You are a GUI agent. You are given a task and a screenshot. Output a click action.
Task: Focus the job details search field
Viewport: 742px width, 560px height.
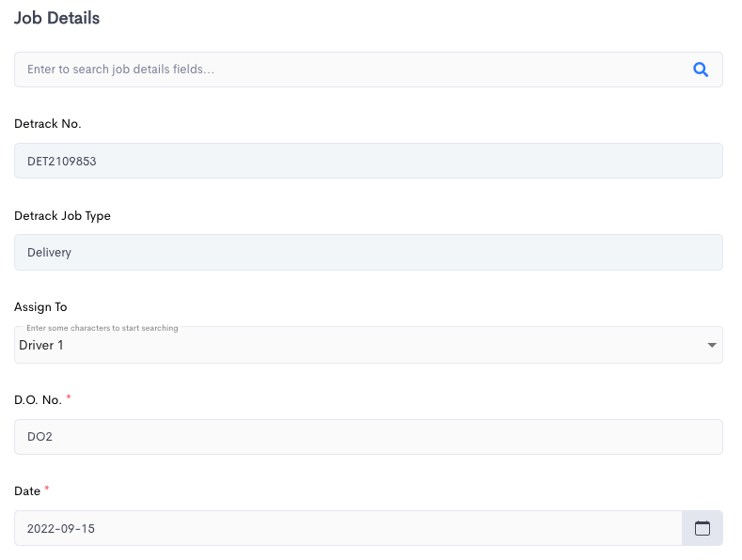pyautogui.click(x=348, y=70)
